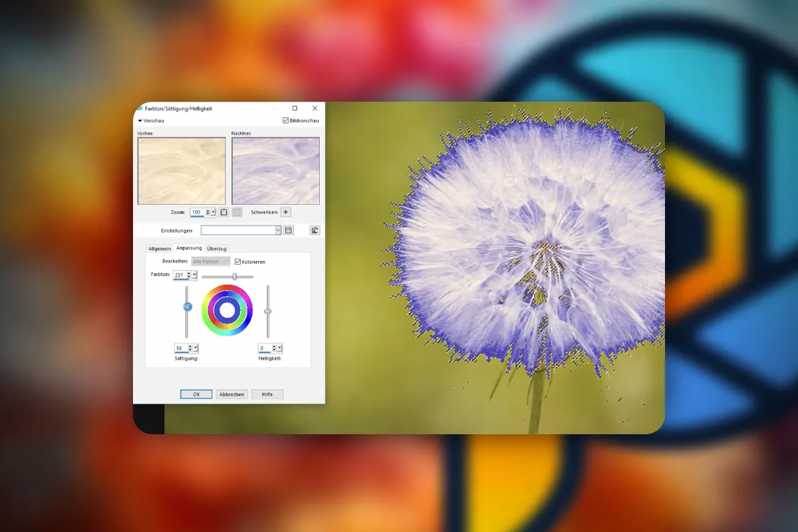The height and width of the screenshot is (532, 798).
Task: Click the Sättigung spinner arrows
Action: tap(190, 348)
